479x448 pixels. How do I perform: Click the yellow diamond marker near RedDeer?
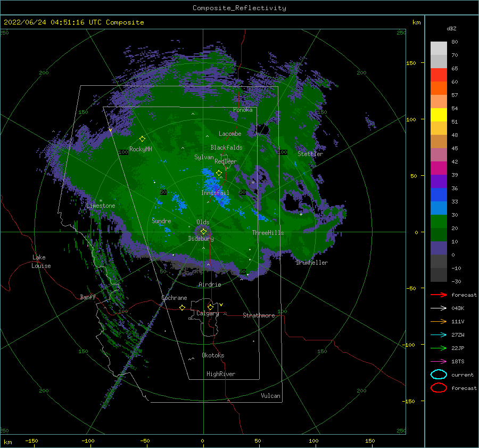point(219,173)
